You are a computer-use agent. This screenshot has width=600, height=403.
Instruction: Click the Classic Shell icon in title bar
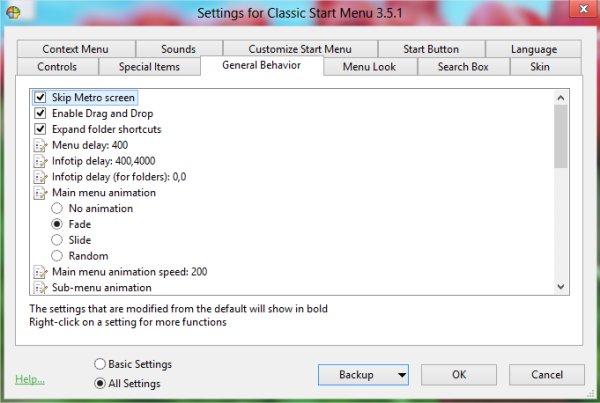click(x=13, y=12)
